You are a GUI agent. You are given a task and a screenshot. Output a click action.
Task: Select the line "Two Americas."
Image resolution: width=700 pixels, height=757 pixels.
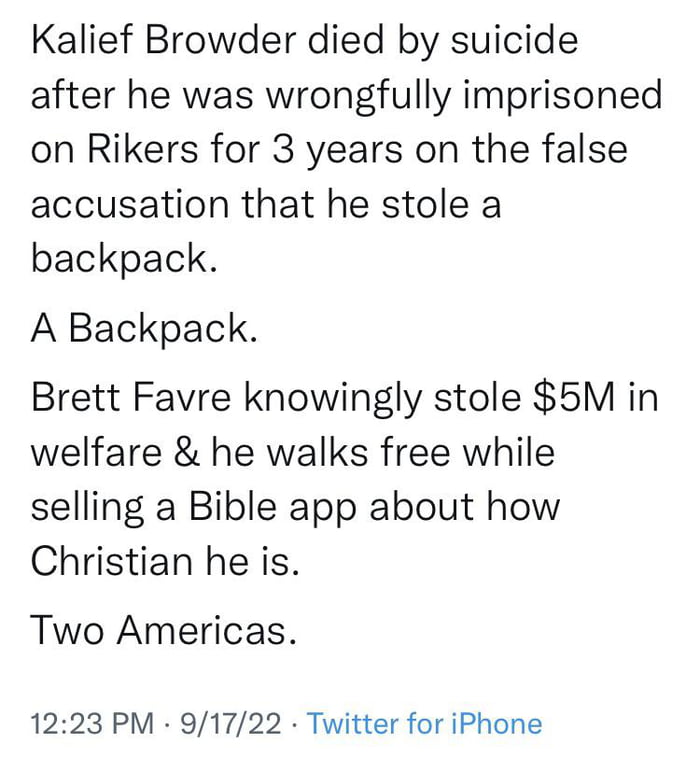163,630
